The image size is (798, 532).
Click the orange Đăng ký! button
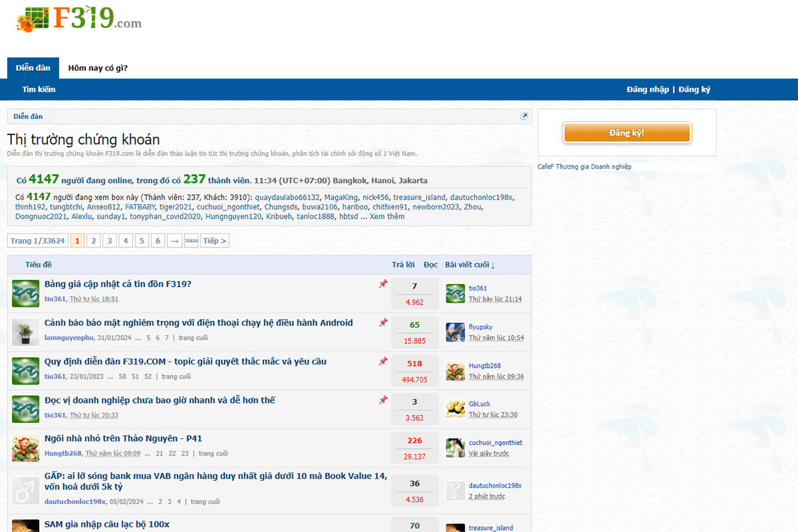(626, 133)
